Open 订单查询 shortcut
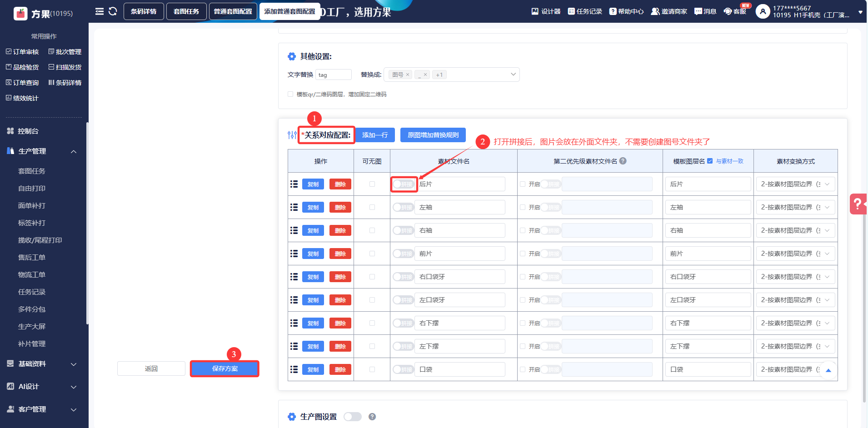868x428 pixels. click(x=22, y=83)
